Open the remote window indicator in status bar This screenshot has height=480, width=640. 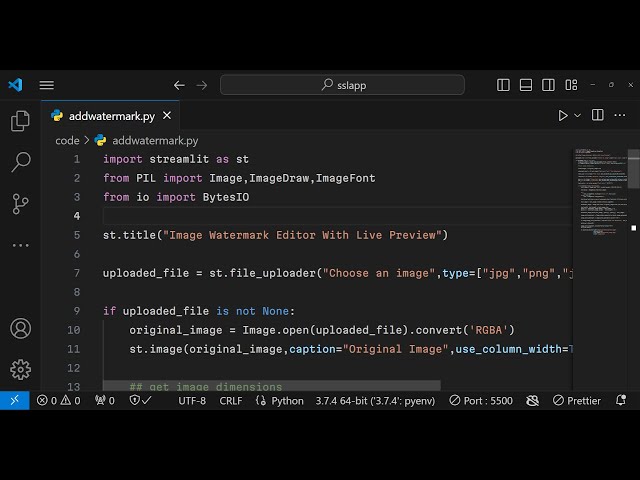13,400
